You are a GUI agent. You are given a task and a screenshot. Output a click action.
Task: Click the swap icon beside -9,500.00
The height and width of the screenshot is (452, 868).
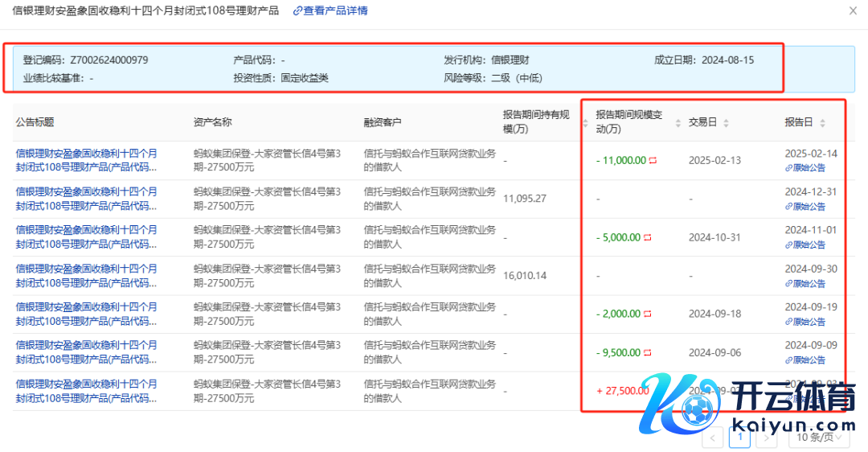647,352
